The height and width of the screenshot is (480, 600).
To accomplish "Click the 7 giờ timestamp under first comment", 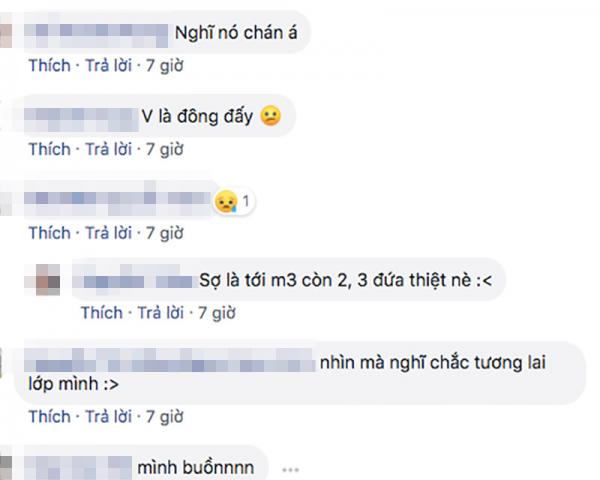I will point(165,65).
